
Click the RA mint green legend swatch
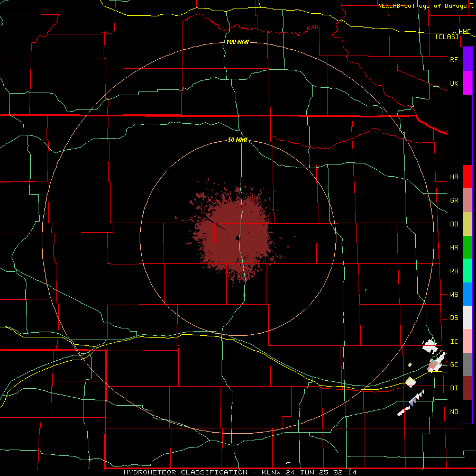[x=467, y=271]
